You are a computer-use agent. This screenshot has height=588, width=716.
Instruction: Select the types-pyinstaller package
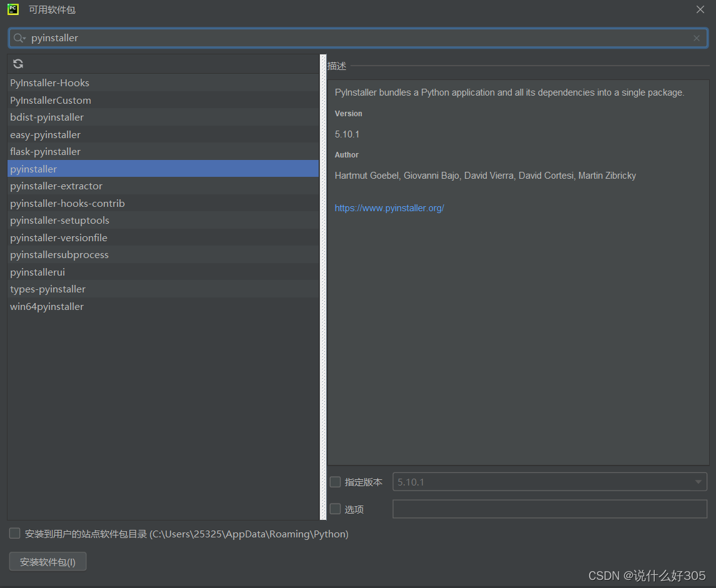tap(47, 289)
